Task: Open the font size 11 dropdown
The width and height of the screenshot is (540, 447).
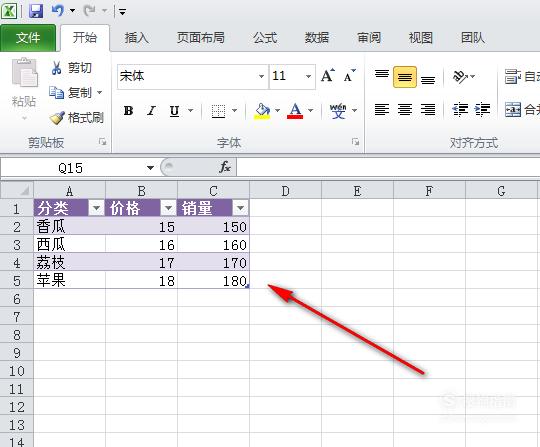Action: tap(308, 76)
